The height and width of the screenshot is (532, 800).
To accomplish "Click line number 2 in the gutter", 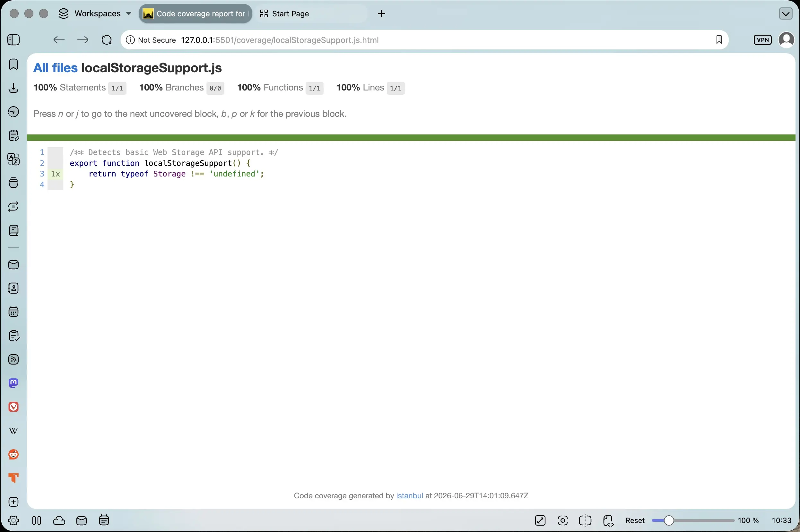I will point(42,163).
